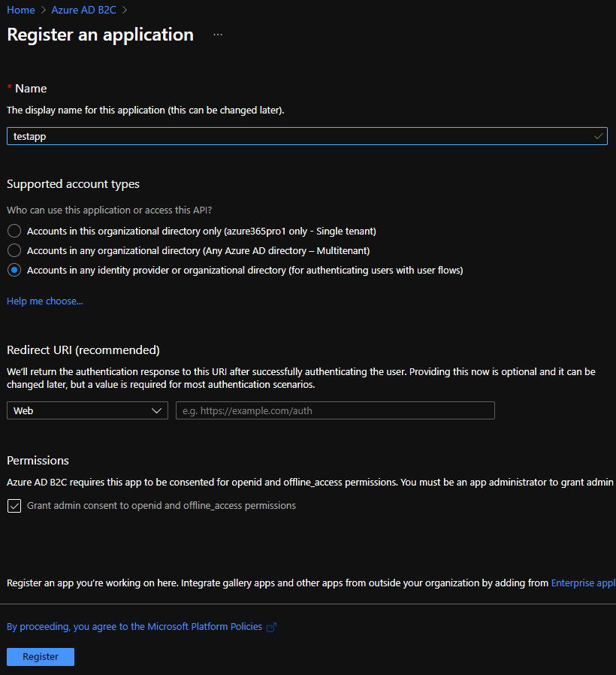Select any identity provider or organizational directory option
The image size is (616, 675).
14,270
